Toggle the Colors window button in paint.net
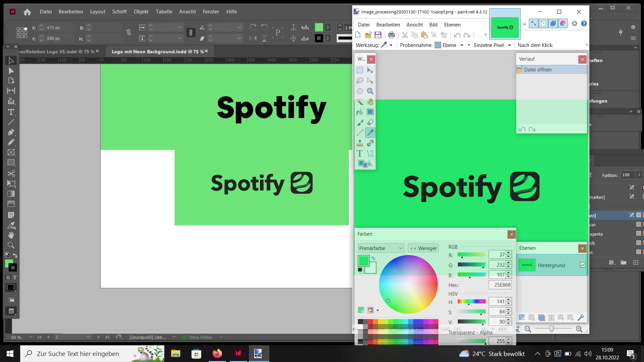This screenshot has width=644, height=362. click(563, 23)
